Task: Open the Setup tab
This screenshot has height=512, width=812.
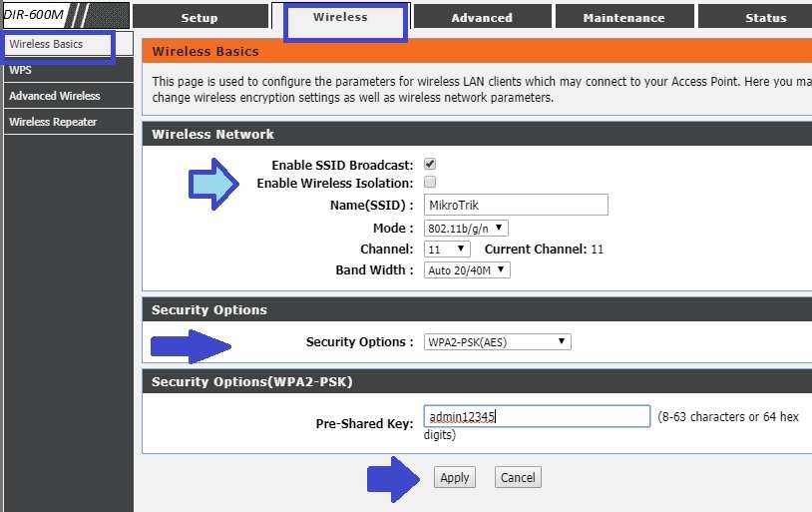Action: 201,17
